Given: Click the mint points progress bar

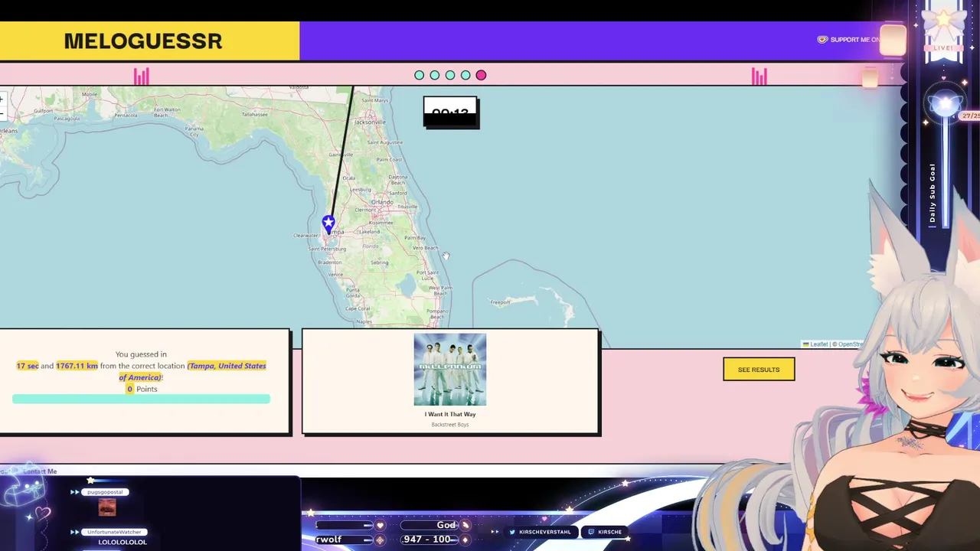Looking at the screenshot, I should pos(141,399).
